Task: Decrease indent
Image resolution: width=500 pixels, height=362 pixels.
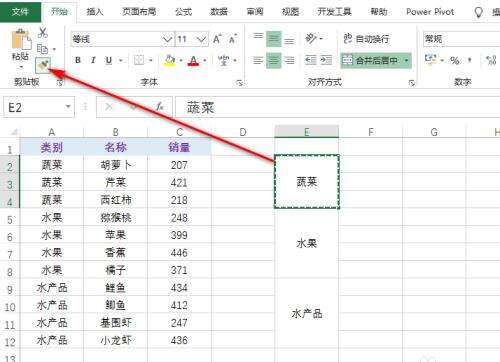Action: pos(311,60)
